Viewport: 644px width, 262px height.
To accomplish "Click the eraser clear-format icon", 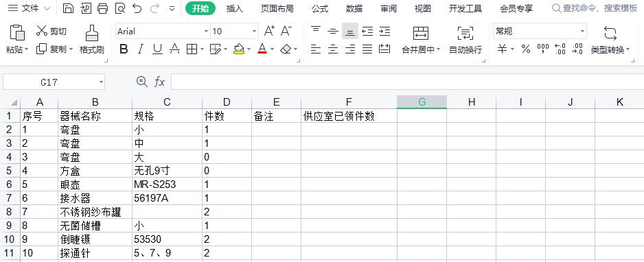I will tap(286, 49).
